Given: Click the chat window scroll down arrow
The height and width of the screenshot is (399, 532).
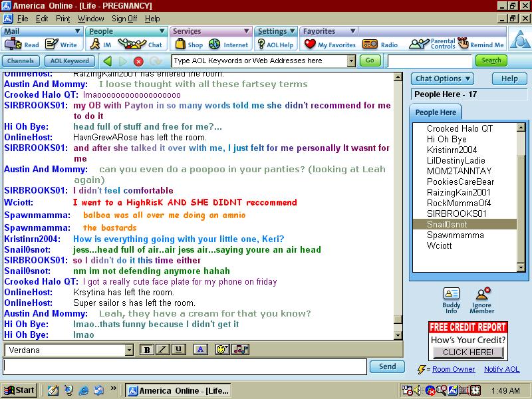Looking at the screenshot, I should pyautogui.click(x=398, y=335).
